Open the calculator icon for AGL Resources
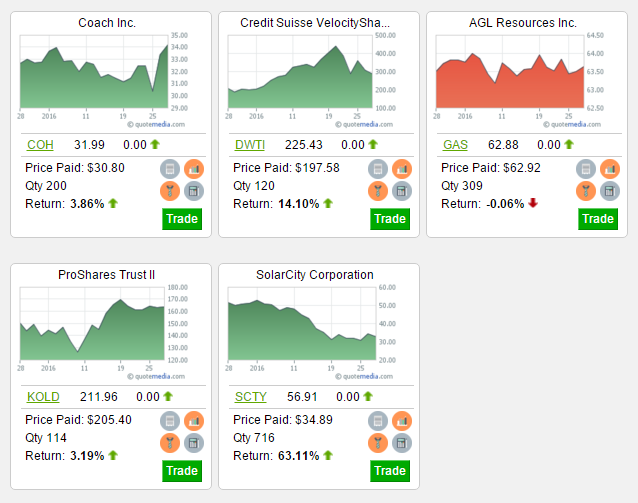Viewport: 638px width, 503px height. pyautogui.click(x=610, y=191)
